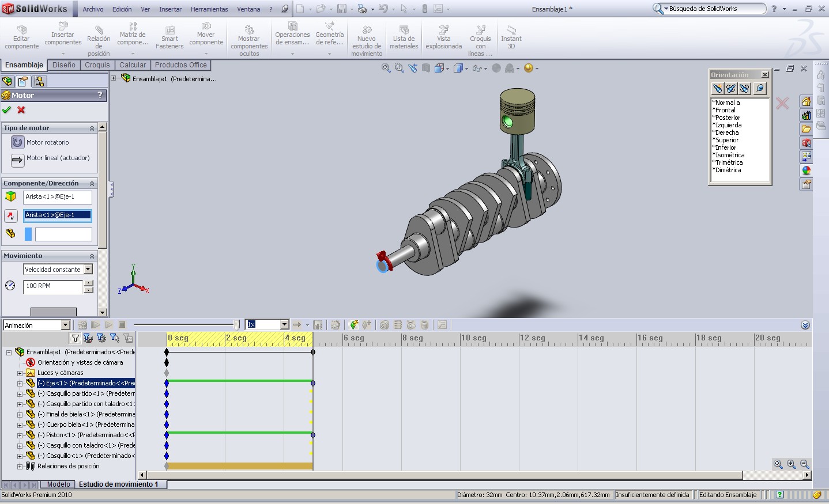829x504 pixels.
Task: Switch to Modelo tab at bottom
Action: [x=59, y=484]
